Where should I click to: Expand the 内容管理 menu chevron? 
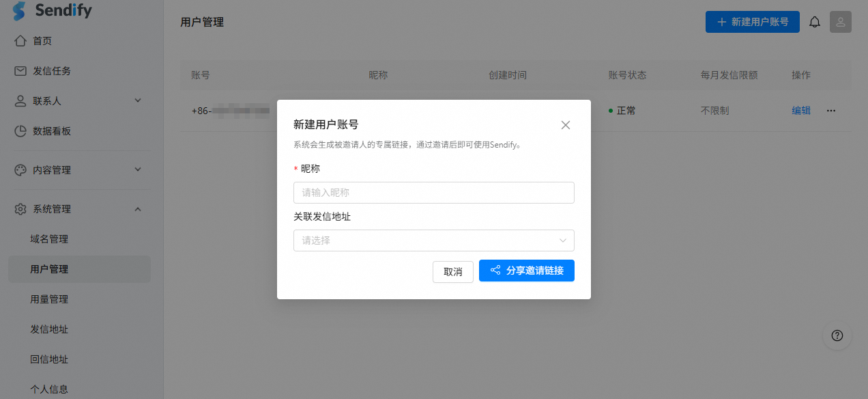138,170
